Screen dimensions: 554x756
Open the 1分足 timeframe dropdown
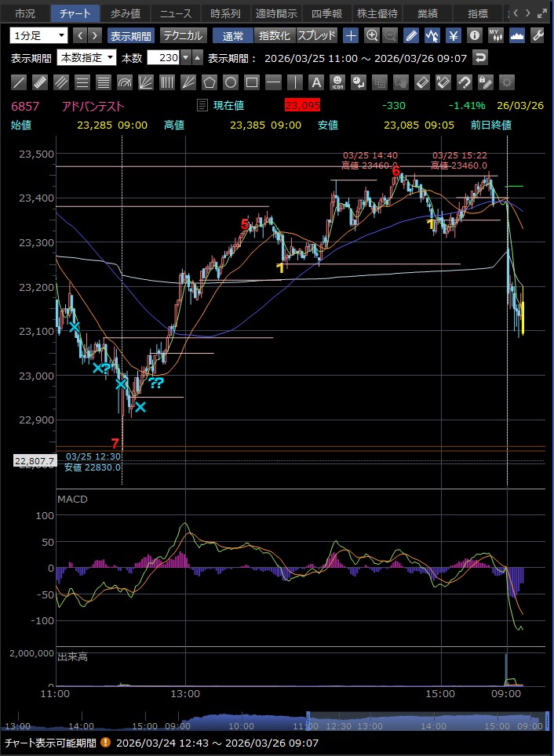point(39,35)
